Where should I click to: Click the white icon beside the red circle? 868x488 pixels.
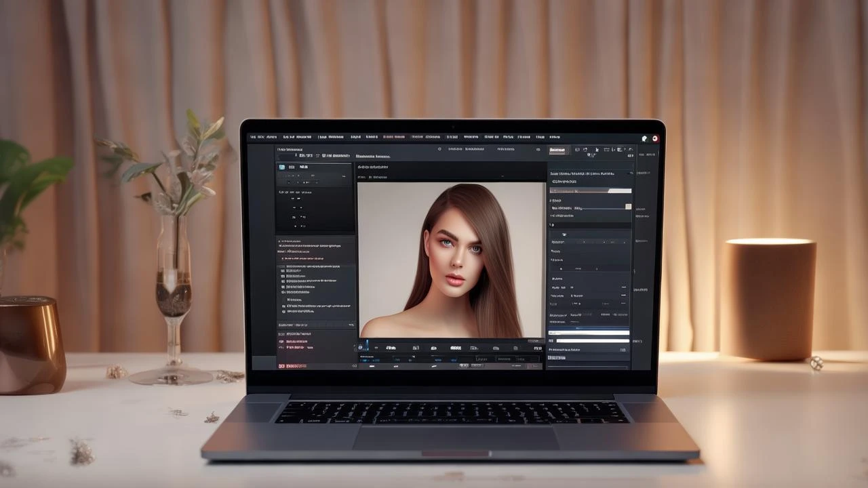click(x=645, y=138)
